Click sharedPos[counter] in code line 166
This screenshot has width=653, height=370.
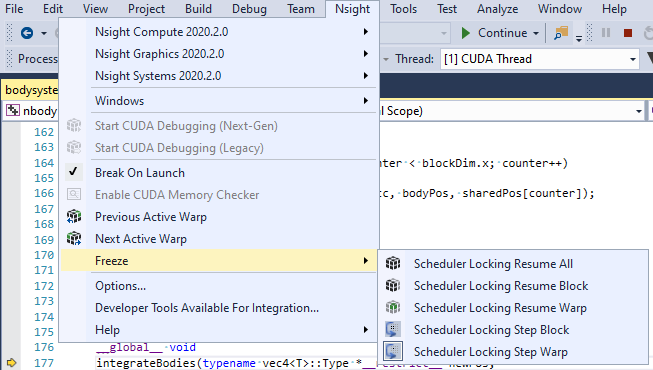[523, 193]
